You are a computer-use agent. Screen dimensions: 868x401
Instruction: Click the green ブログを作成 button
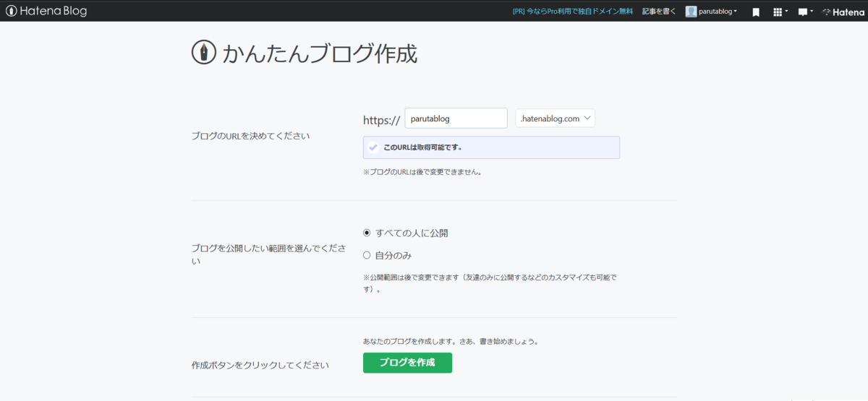(x=407, y=363)
